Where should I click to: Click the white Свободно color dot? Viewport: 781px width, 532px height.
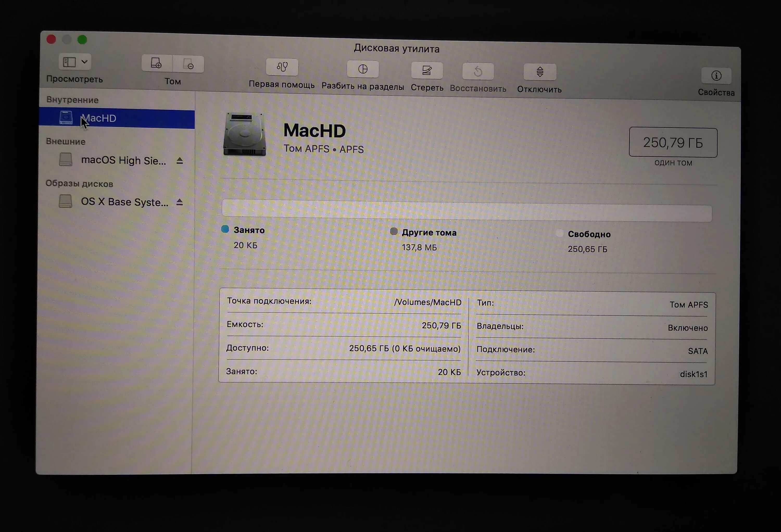559,233
